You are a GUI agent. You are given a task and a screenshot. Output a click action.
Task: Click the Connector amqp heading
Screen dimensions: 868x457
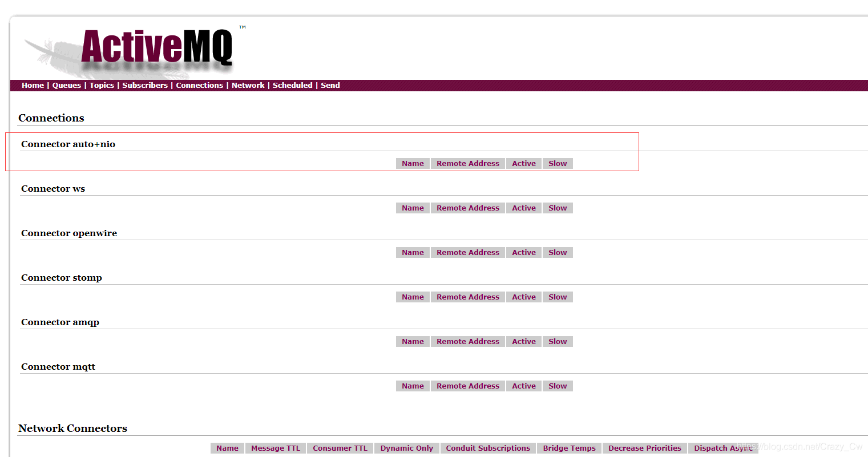(60, 322)
